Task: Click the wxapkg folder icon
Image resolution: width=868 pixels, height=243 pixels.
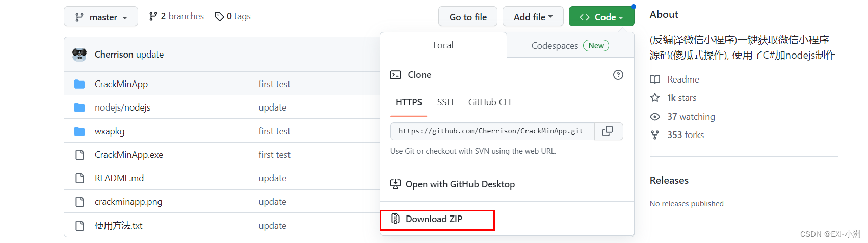Action: pyautogui.click(x=80, y=131)
